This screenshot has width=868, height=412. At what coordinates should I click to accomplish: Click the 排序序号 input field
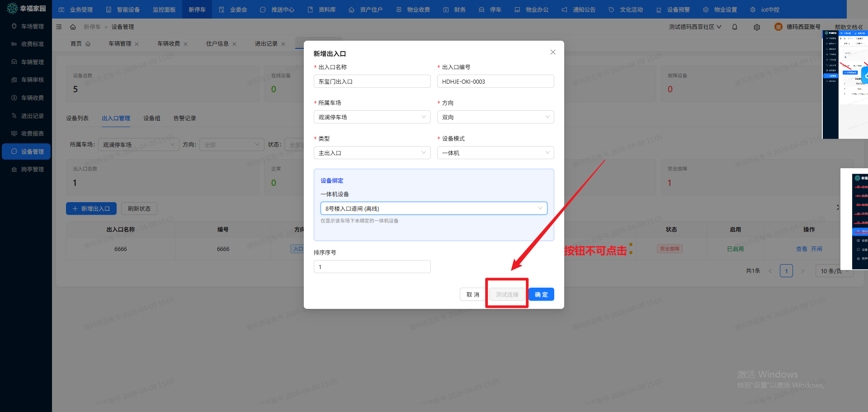click(372, 267)
